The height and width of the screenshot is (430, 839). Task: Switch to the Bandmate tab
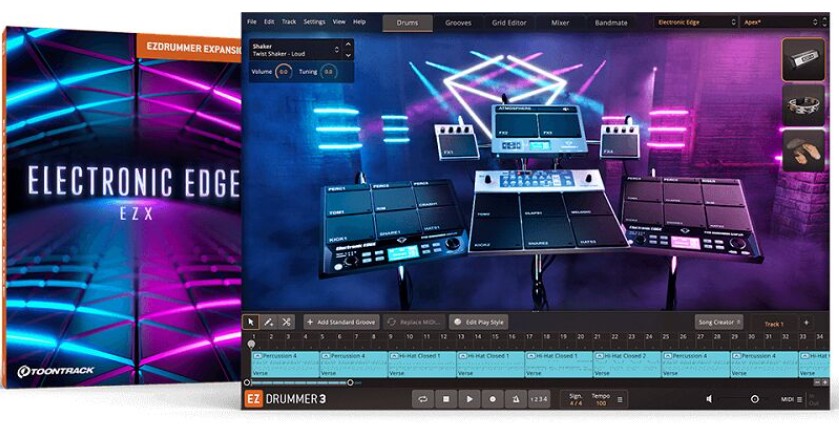(611, 23)
